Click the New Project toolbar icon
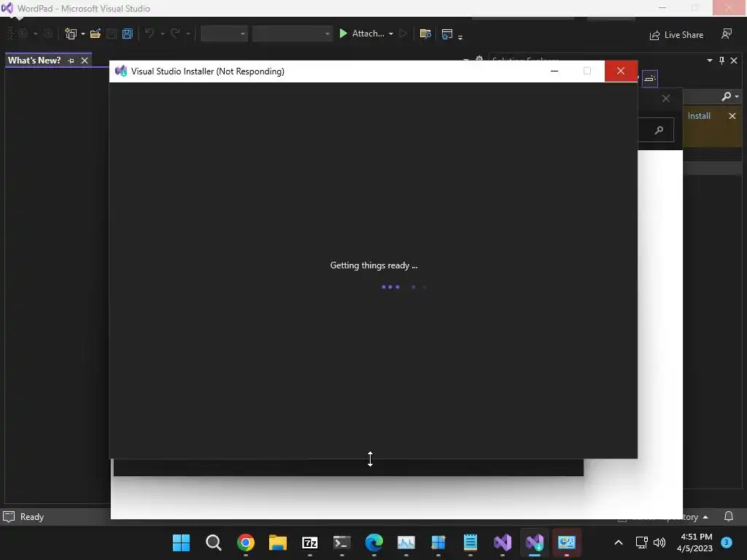The height and width of the screenshot is (560, 747). 71,34
